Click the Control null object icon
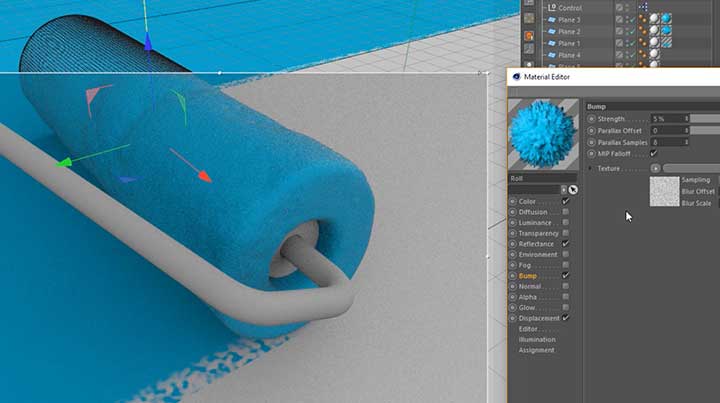The width and height of the screenshot is (720, 403). click(x=552, y=7)
